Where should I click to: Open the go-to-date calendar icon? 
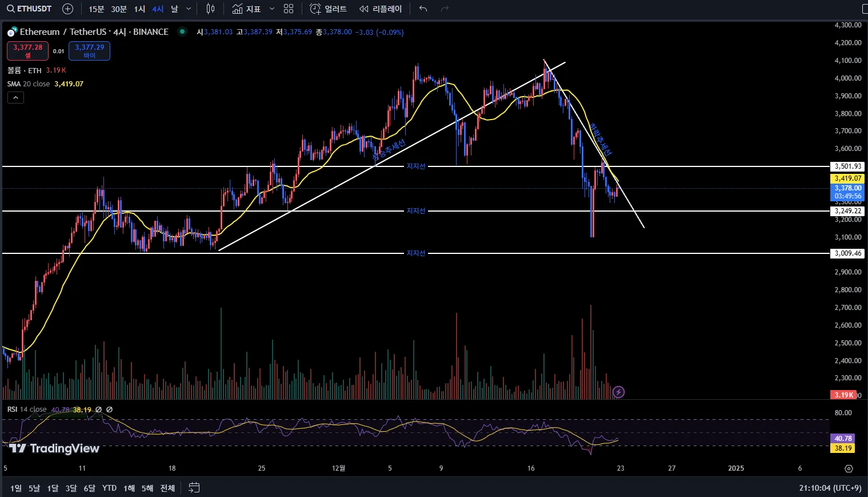point(194,488)
